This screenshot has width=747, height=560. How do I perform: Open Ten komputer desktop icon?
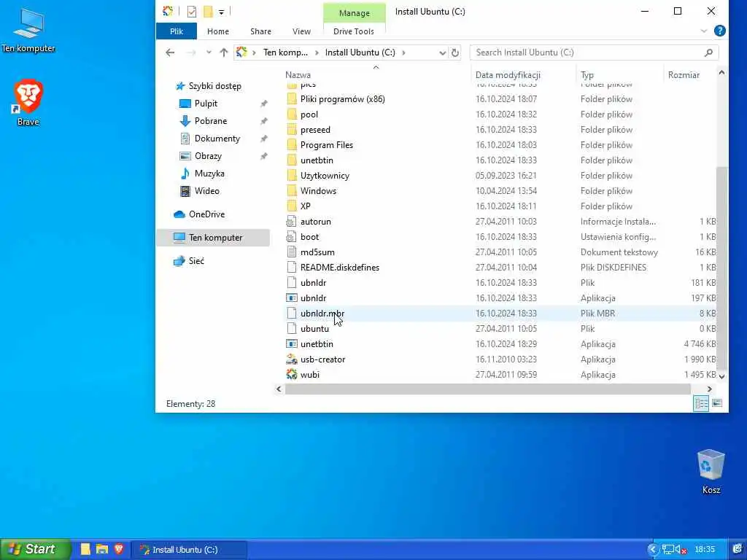pyautogui.click(x=28, y=30)
